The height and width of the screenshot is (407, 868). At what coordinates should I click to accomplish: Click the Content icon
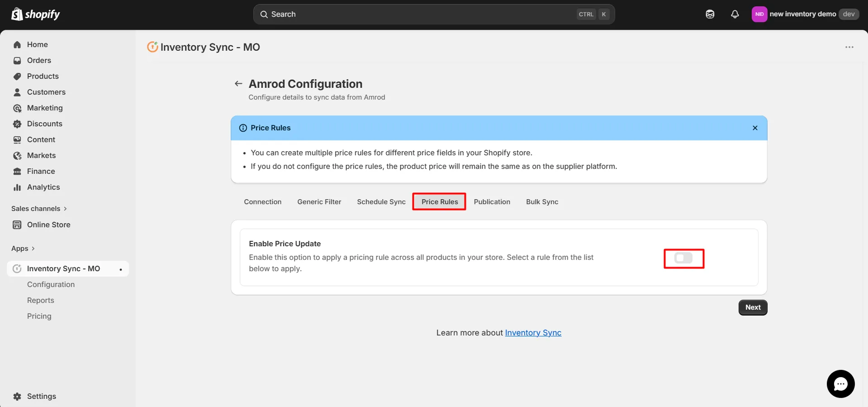tap(17, 139)
